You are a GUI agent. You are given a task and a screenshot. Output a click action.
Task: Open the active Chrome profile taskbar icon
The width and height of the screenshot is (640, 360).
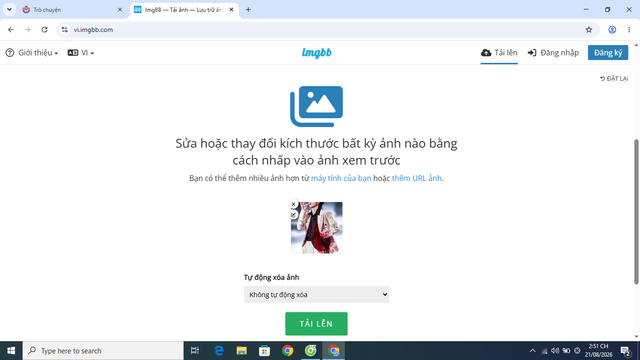[333, 351]
